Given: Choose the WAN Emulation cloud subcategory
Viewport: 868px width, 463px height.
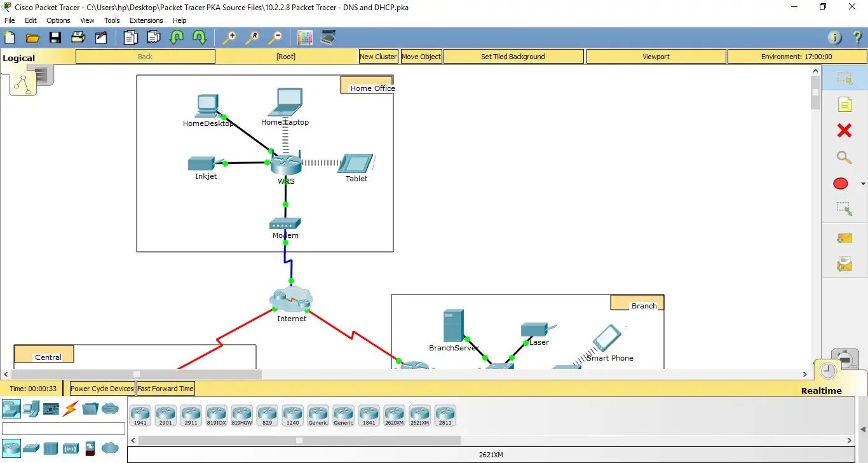Looking at the screenshot, I should 110,448.
